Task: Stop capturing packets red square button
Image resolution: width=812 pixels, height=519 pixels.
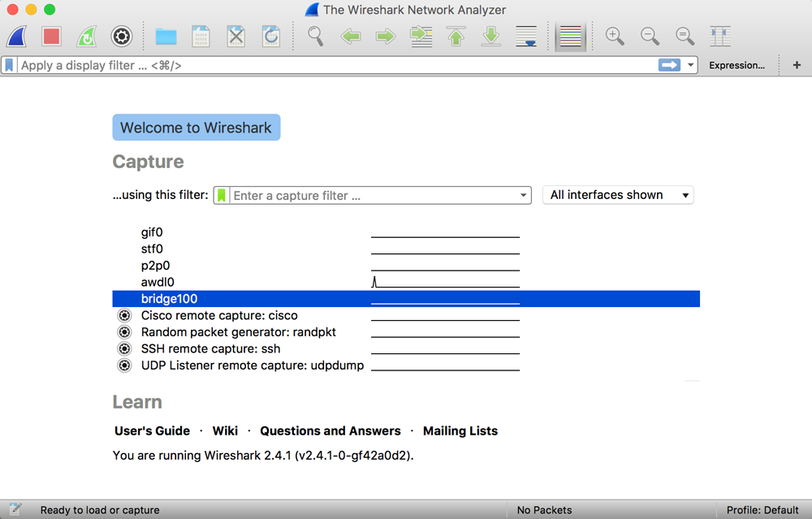Action: click(51, 37)
